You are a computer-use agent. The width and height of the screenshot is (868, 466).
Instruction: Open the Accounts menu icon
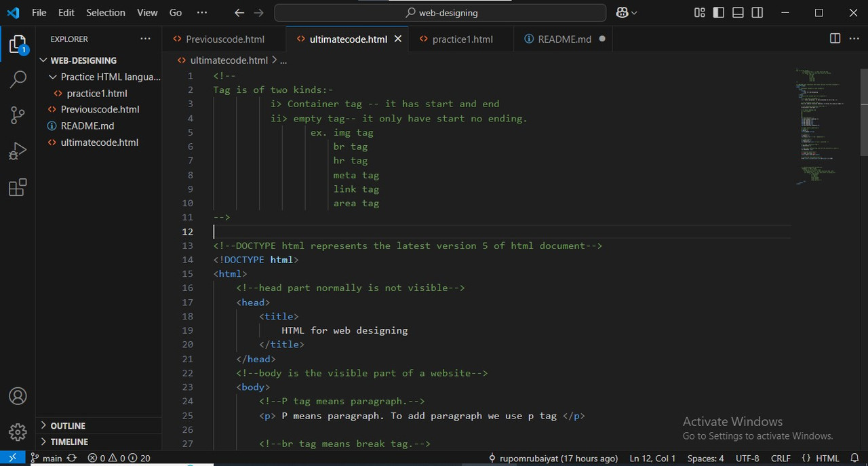point(18,396)
